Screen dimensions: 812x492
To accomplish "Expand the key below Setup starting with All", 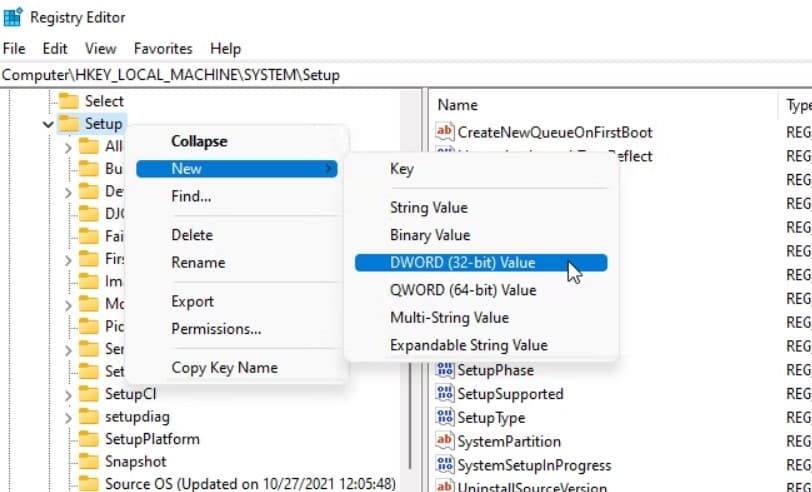I will coord(68,147).
